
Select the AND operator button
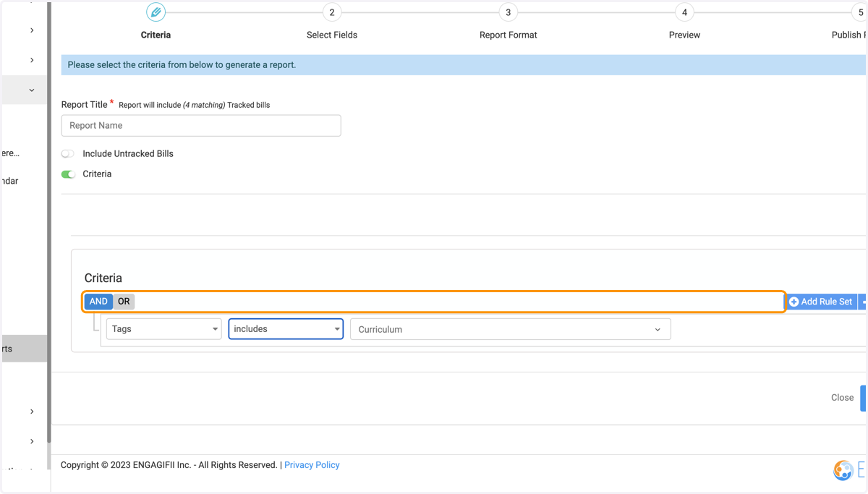[x=98, y=302]
